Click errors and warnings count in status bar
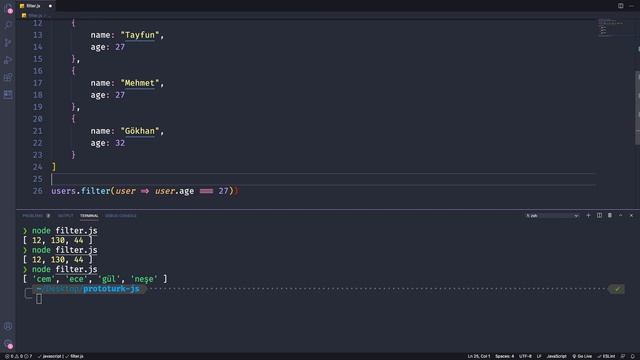Viewport: 640px width, 360px height. coord(18,356)
